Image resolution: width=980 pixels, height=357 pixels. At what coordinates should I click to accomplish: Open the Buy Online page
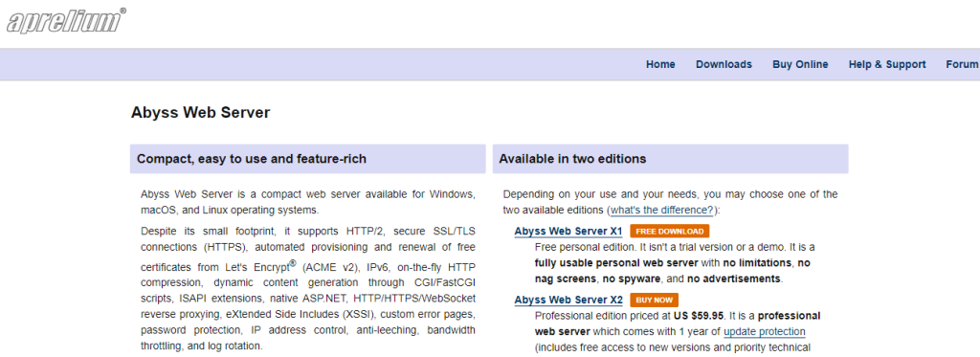800,64
